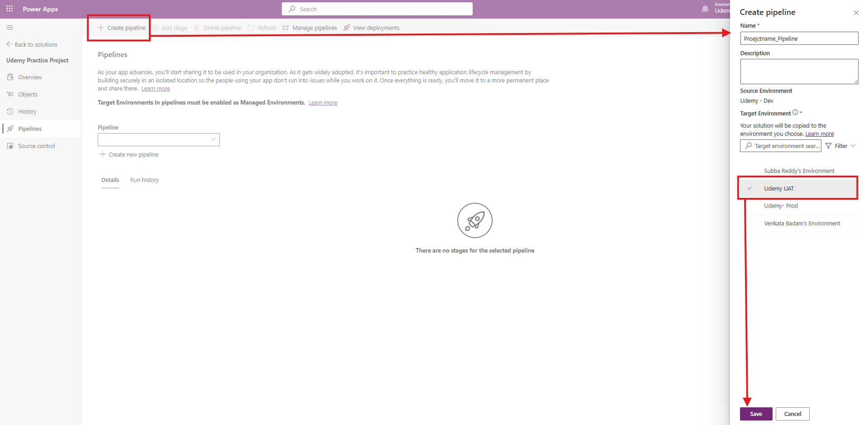Select Udemy UAT environment option
The height and width of the screenshot is (425, 868).
799,188
